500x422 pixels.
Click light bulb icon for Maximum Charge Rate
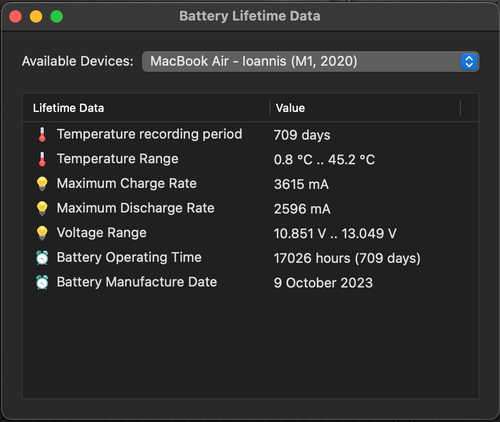[42, 184]
